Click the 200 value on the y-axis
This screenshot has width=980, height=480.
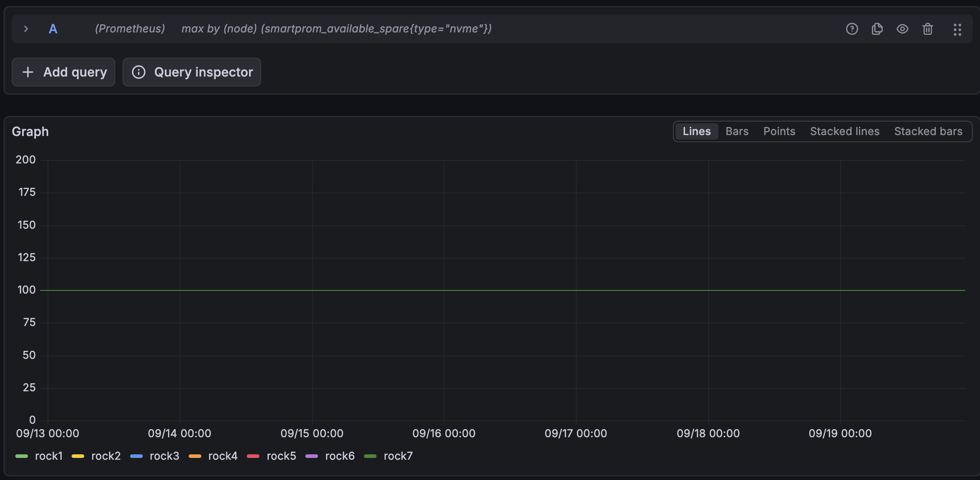pos(26,160)
